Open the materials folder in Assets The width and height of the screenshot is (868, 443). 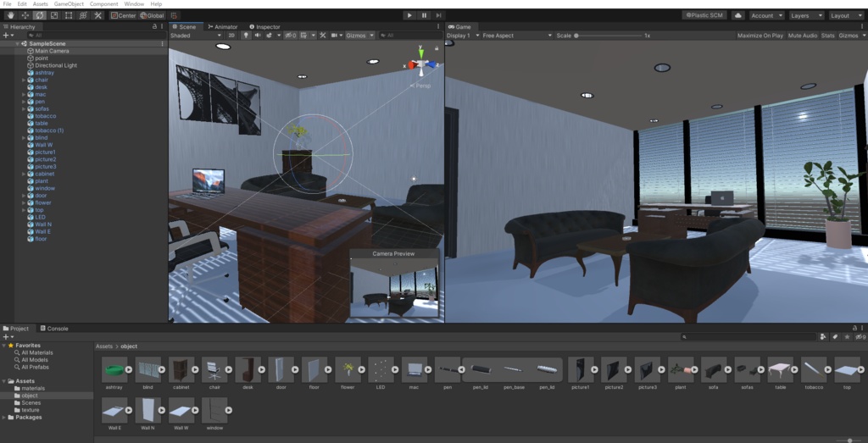pos(33,388)
